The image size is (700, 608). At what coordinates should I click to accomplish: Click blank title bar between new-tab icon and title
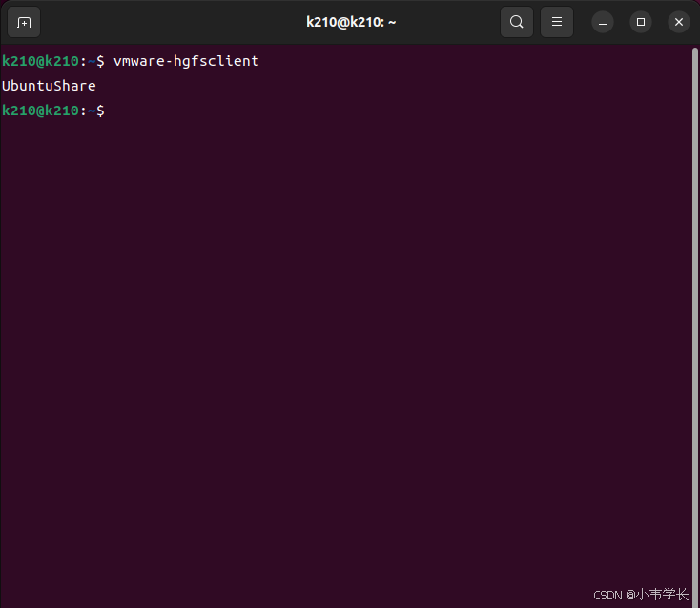coord(173,22)
